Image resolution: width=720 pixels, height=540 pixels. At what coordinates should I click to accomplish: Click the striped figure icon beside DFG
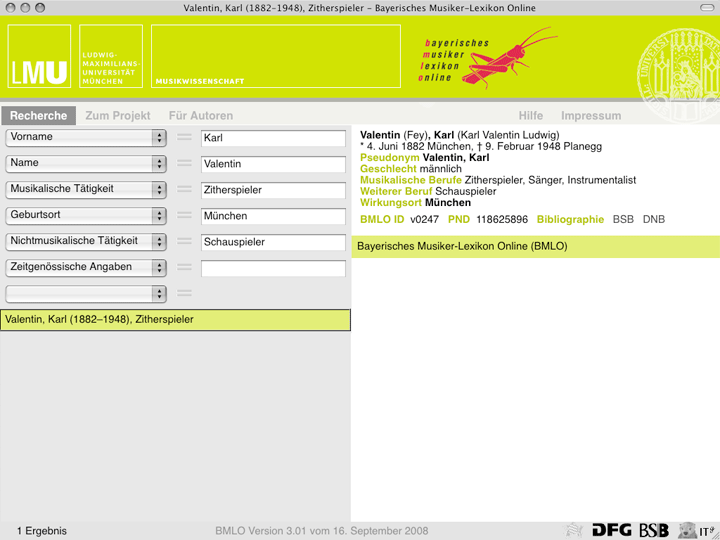(x=574, y=530)
